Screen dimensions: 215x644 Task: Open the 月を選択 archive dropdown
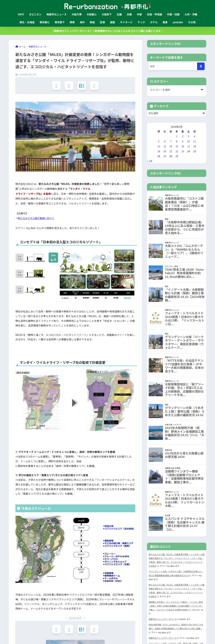[x=176, y=113]
